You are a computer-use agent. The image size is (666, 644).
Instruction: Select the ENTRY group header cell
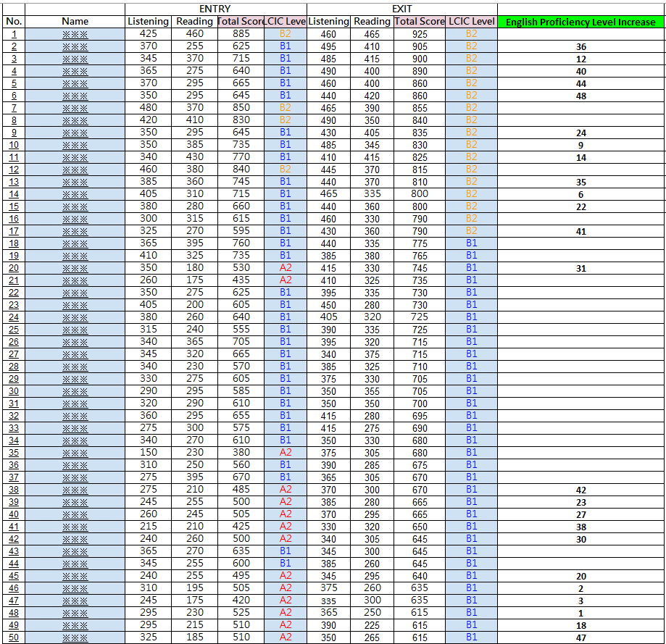click(x=215, y=9)
